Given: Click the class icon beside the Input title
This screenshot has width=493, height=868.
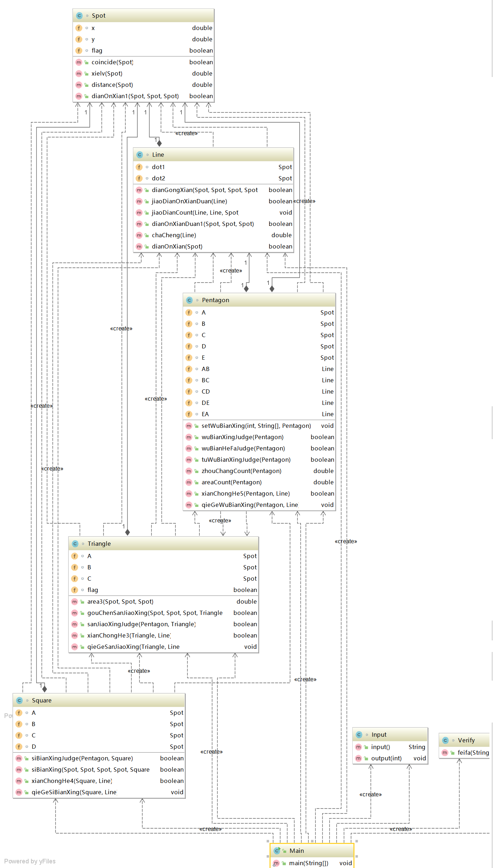Looking at the screenshot, I should 359,735.
